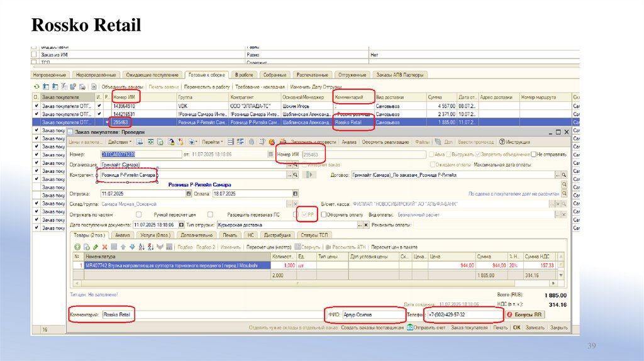Toggle the РР checkbox
The image size is (644, 361).
[x=304, y=214]
